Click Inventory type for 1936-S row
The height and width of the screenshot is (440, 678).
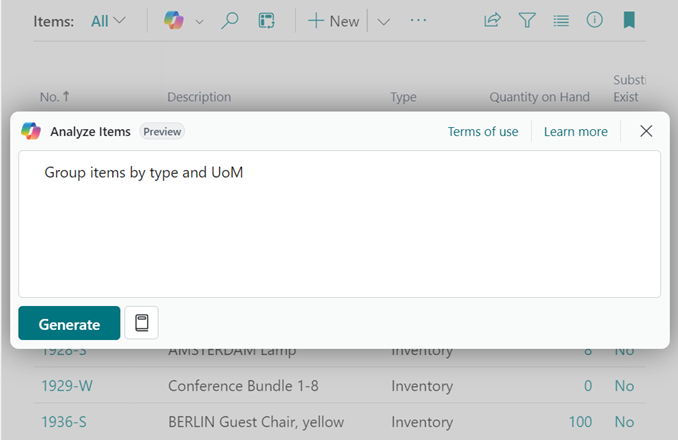point(422,422)
